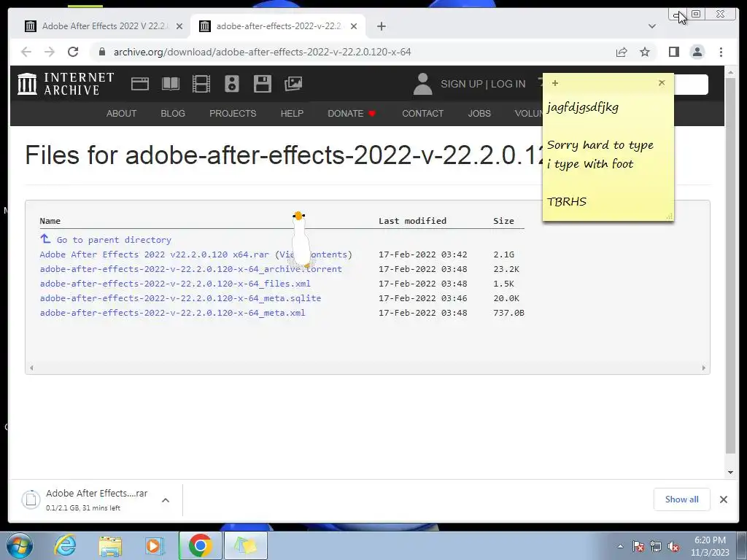This screenshot has height=560, width=747.
Task: Open the BLOG menu item
Action: [172, 113]
